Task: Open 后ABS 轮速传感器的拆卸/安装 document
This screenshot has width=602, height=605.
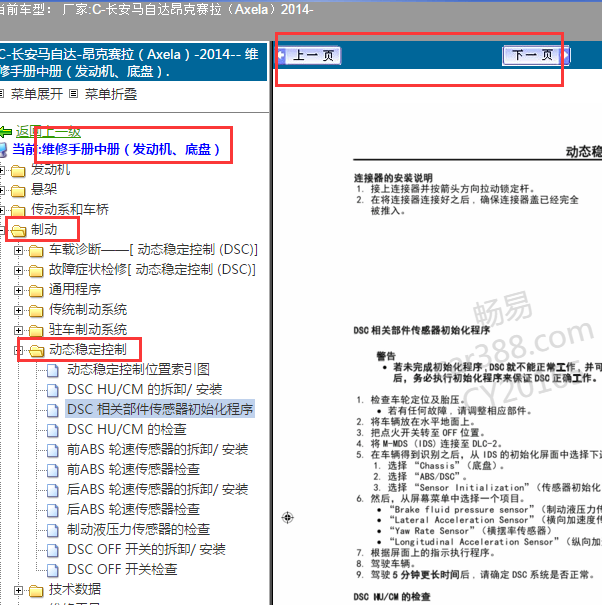Action: pyautogui.click(x=157, y=489)
